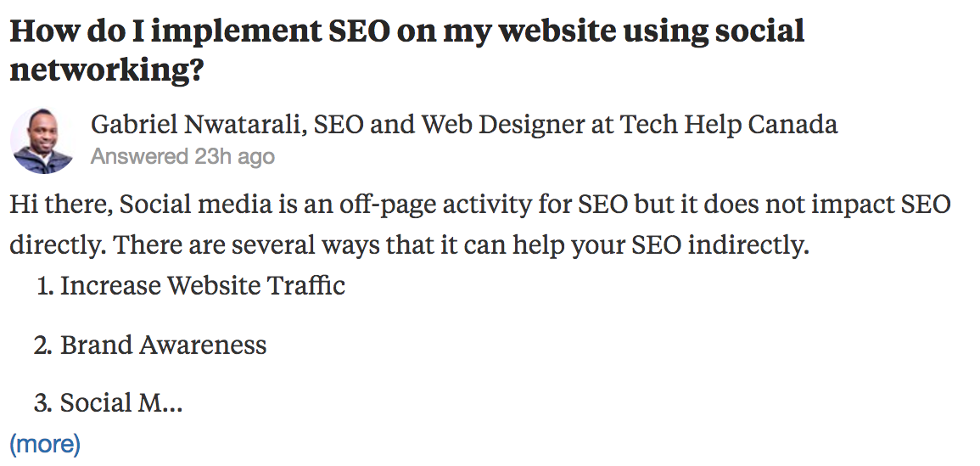980x466 pixels.
Task: Click the "Tech Help Canada" credential text
Action: point(729,125)
